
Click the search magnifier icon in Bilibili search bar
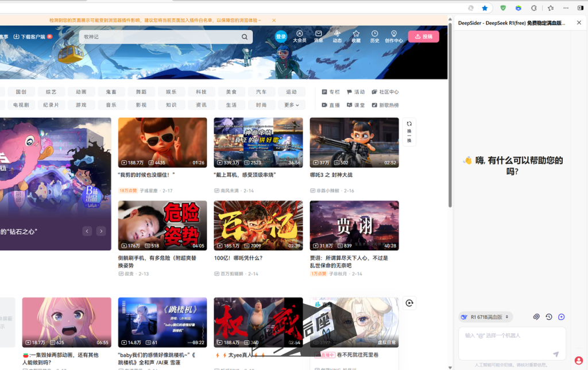(x=245, y=37)
